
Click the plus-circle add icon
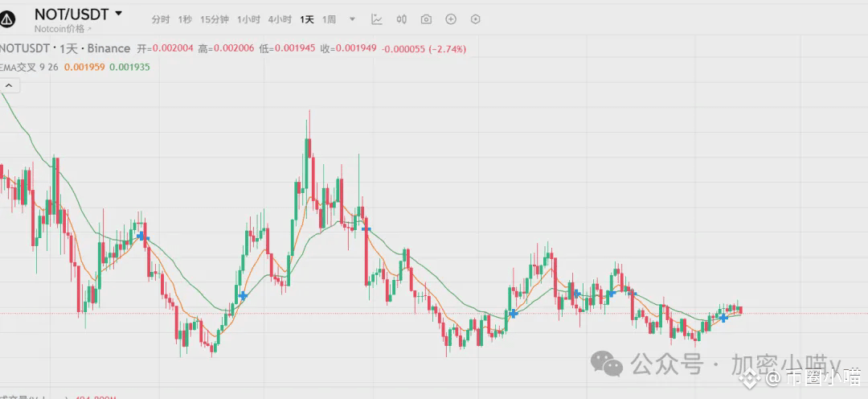tap(451, 19)
